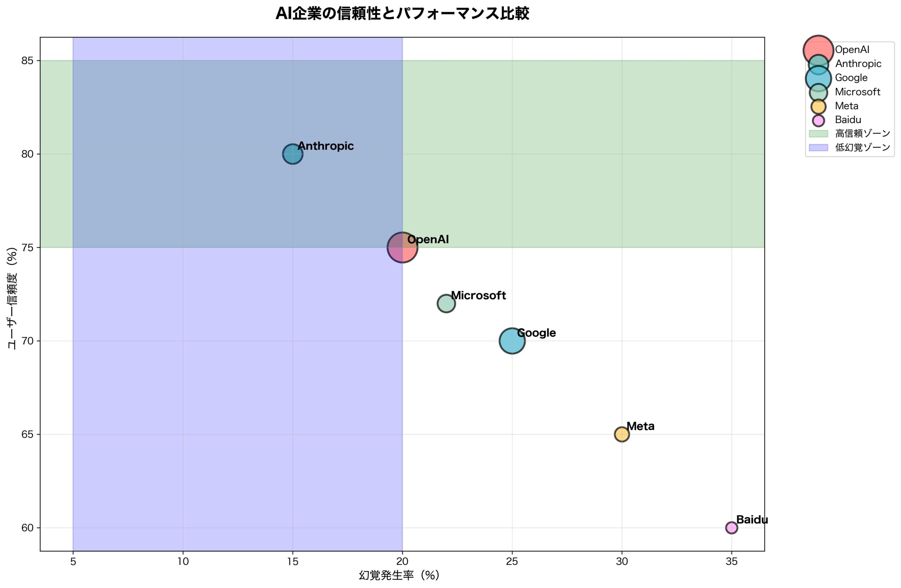This screenshot has width=901, height=588.
Task: Click the Baidu marker in the legend
Action: (818, 120)
